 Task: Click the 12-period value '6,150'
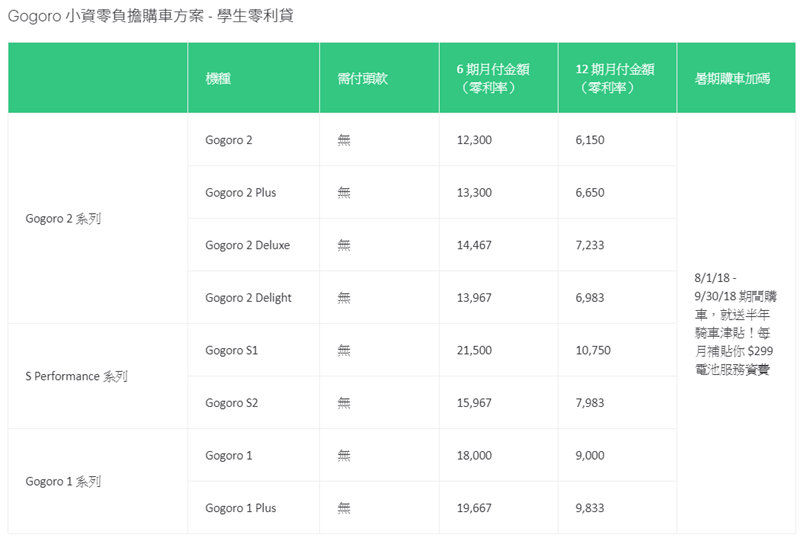[590, 140]
